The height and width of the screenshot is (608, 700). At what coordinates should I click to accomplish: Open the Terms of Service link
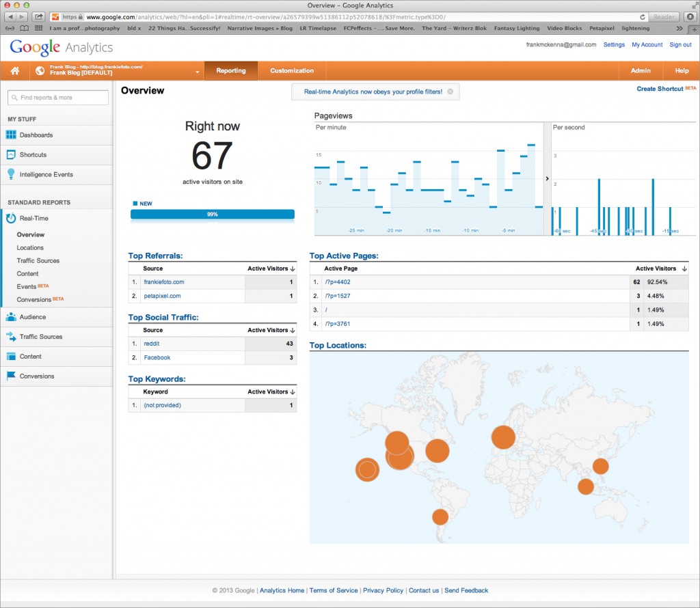pos(334,590)
